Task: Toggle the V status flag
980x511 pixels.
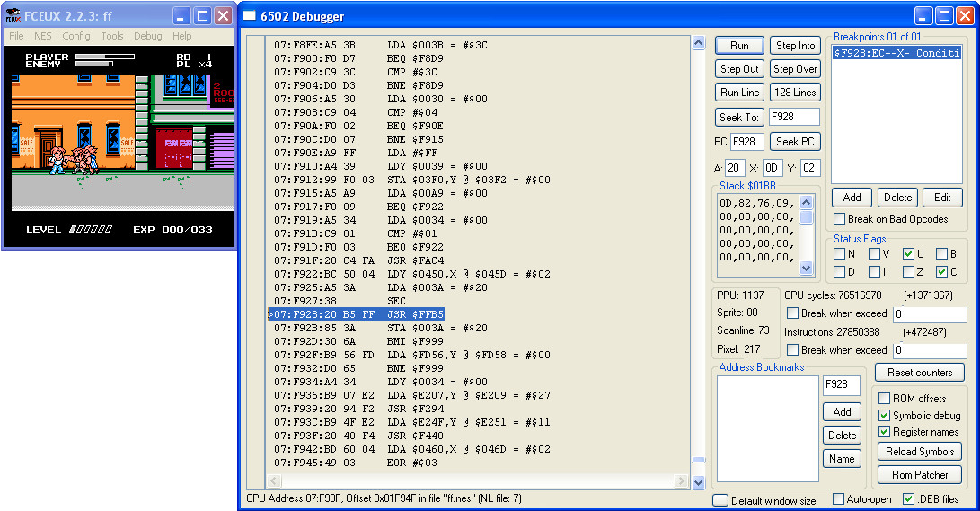Action: [x=874, y=253]
